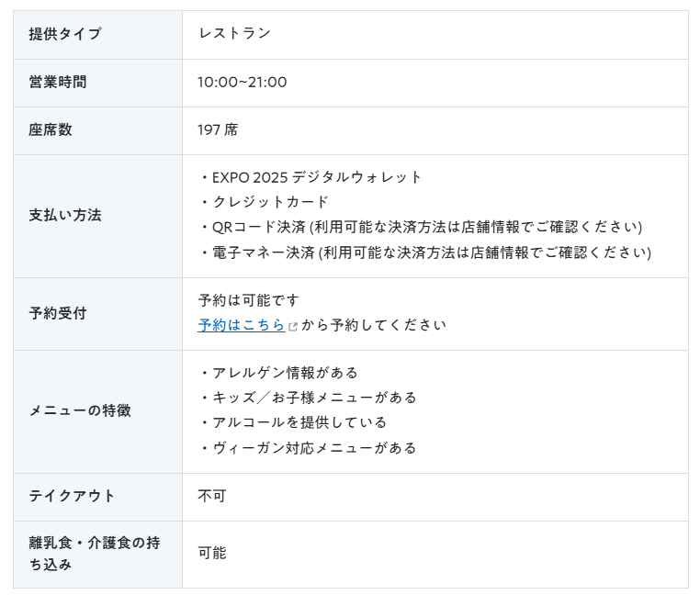Select the 座席数 row label
The height and width of the screenshot is (606, 700).
point(51,129)
